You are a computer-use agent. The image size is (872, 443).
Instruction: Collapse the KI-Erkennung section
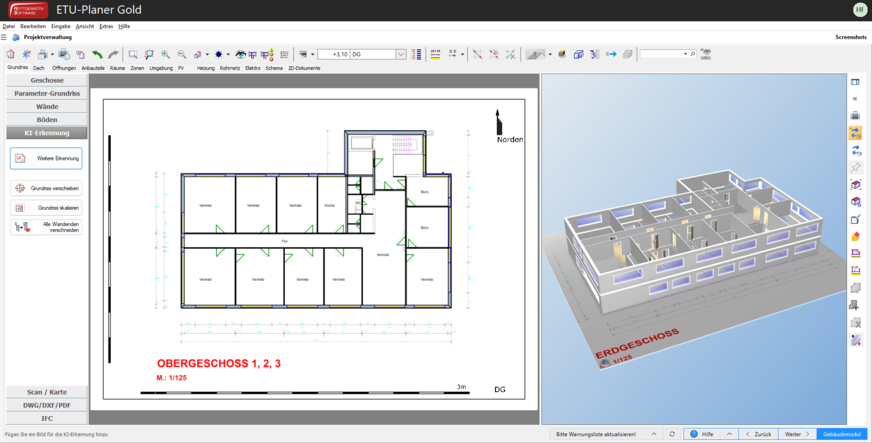tap(47, 133)
